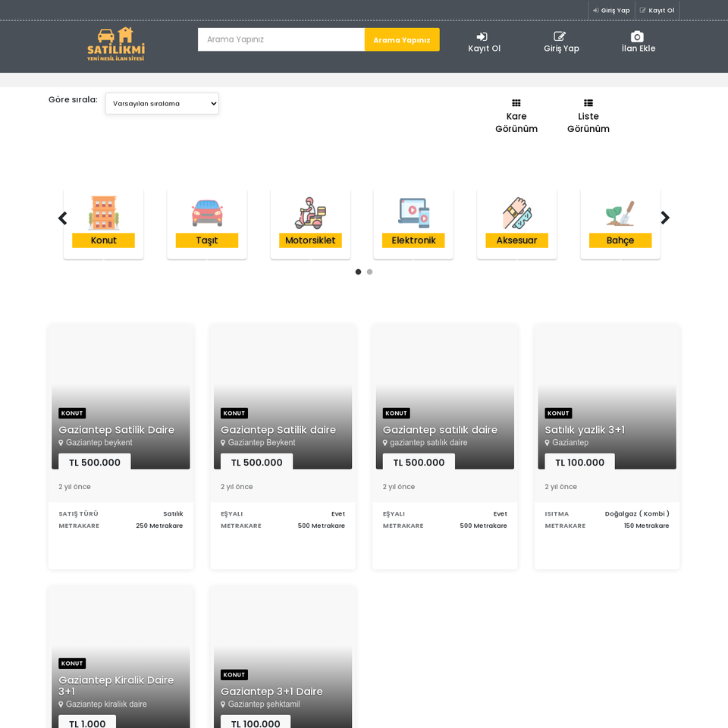Open Giriş Yap in the top bar
Screen dimensions: 728x728
pos(612,11)
